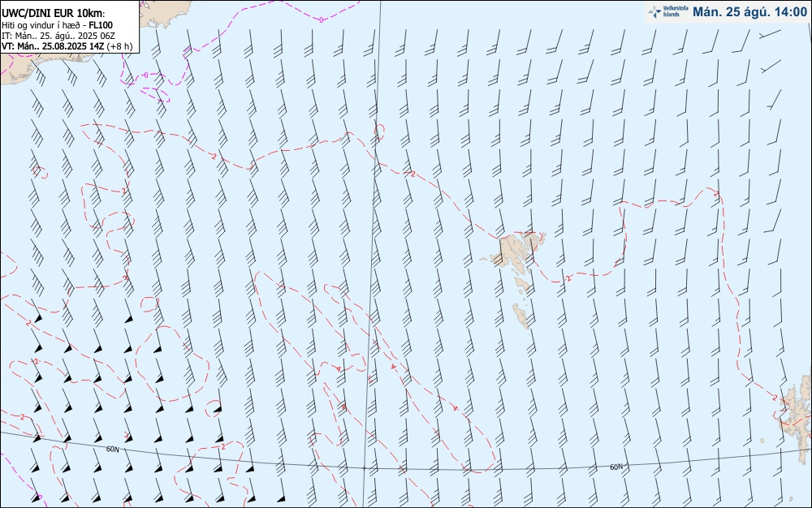The image size is (812, 508).
Task: Click the title "UWC/DINI EUR 10km:"
Action: coord(54,14)
